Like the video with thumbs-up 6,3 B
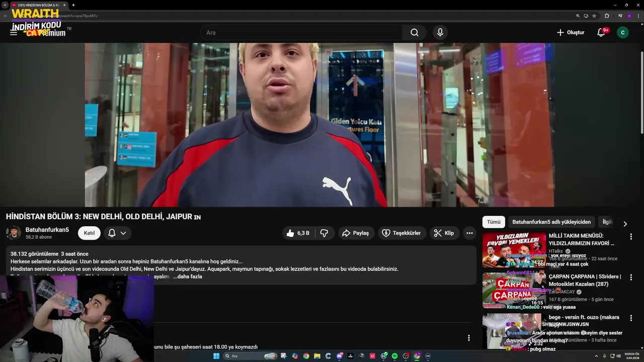Viewport: 644px width, 362px height. pyautogui.click(x=298, y=233)
